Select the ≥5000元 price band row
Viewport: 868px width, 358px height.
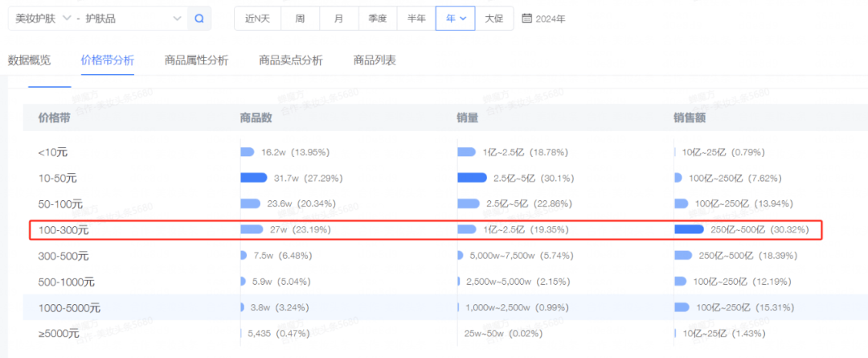tap(445, 334)
